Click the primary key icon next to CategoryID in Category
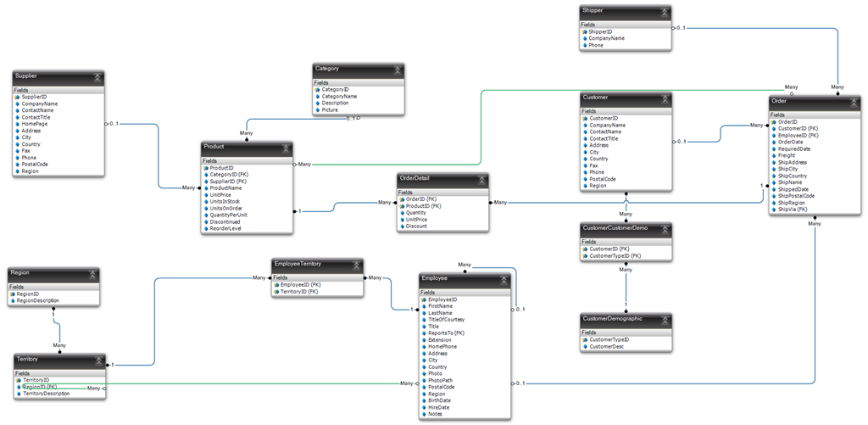The image size is (868, 425). [318, 89]
